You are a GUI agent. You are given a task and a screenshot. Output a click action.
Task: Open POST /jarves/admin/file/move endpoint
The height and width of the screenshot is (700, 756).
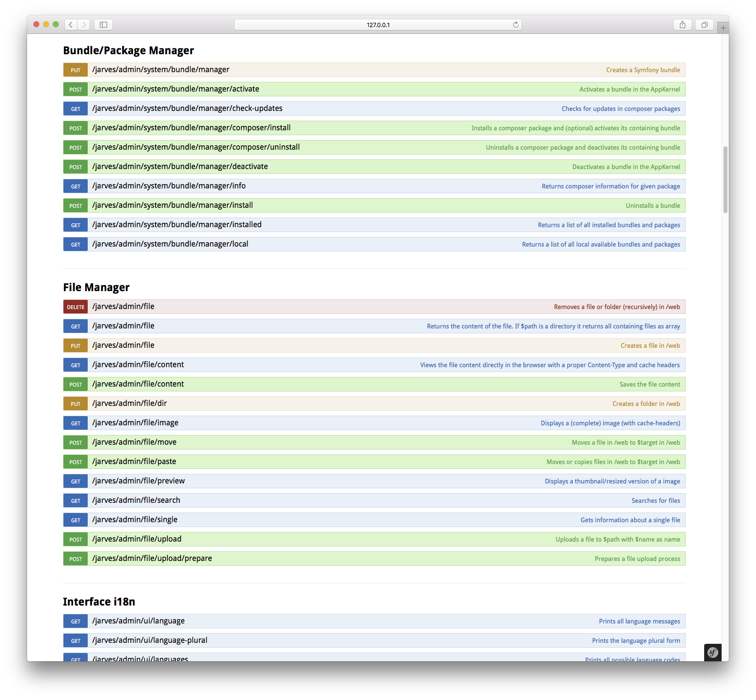(374, 442)
